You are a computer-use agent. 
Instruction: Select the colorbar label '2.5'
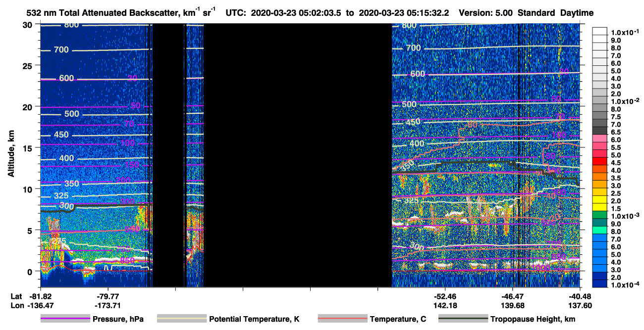coord(617,193)
